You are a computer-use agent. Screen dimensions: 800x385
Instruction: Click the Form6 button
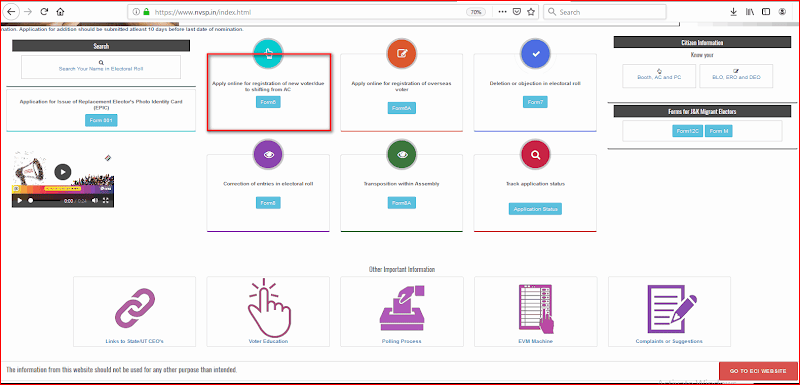[268, 102]
